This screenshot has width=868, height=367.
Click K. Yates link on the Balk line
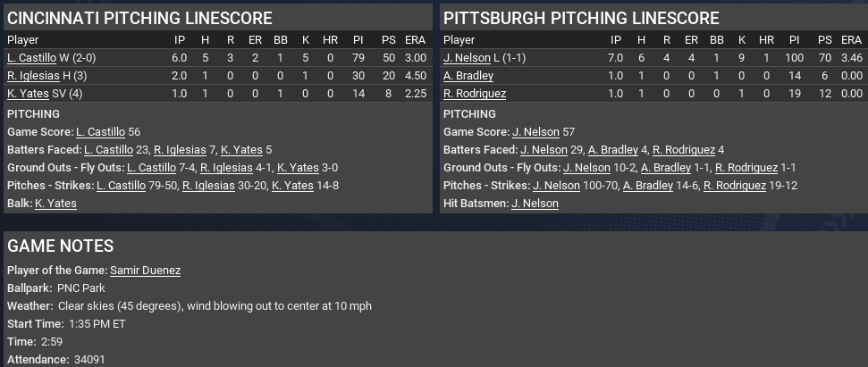pyautogui.click(x=55, y=204)
